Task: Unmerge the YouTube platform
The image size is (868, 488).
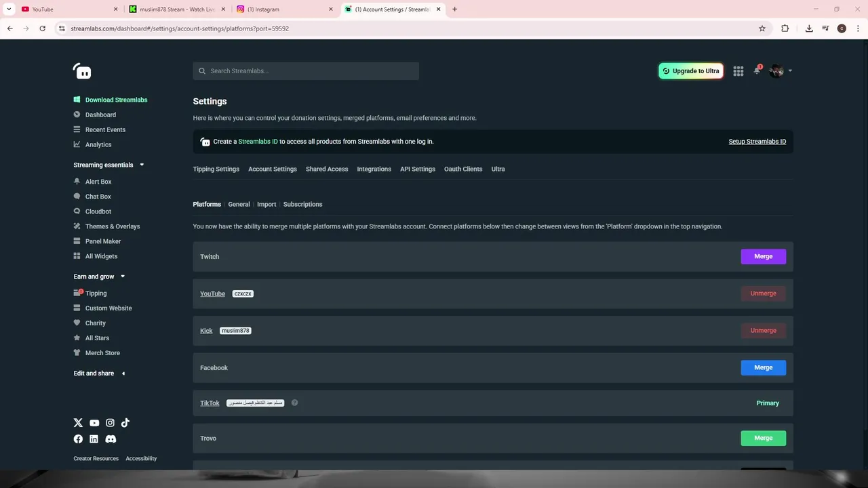Action: [x=764, y=293]
